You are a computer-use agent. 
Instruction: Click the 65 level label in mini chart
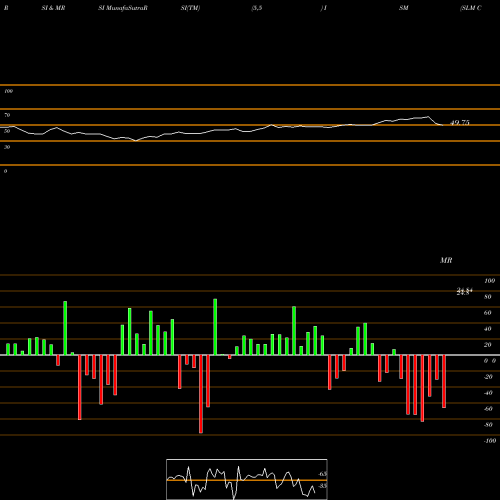(x=322, y=474)
